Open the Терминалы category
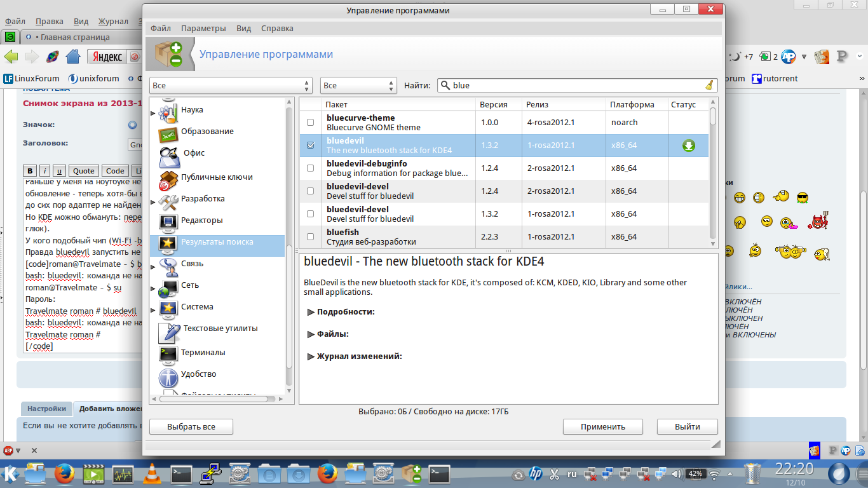 click(203, 352)
